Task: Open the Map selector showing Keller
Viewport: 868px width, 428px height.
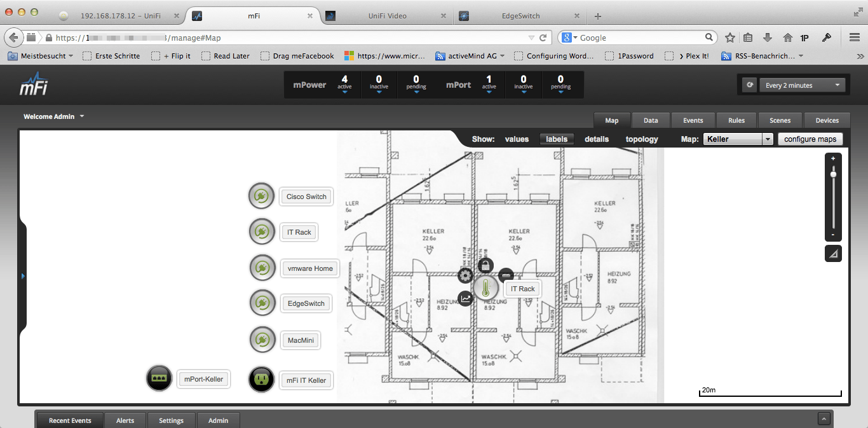Action: (738, 139)
